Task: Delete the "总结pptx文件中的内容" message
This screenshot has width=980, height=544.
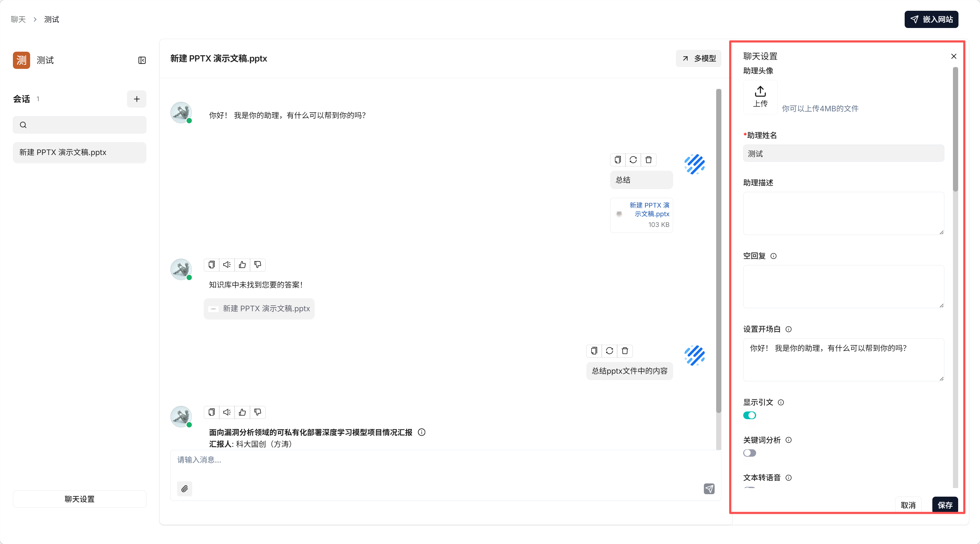Action: pyautogui.click(x=624, y=351)
